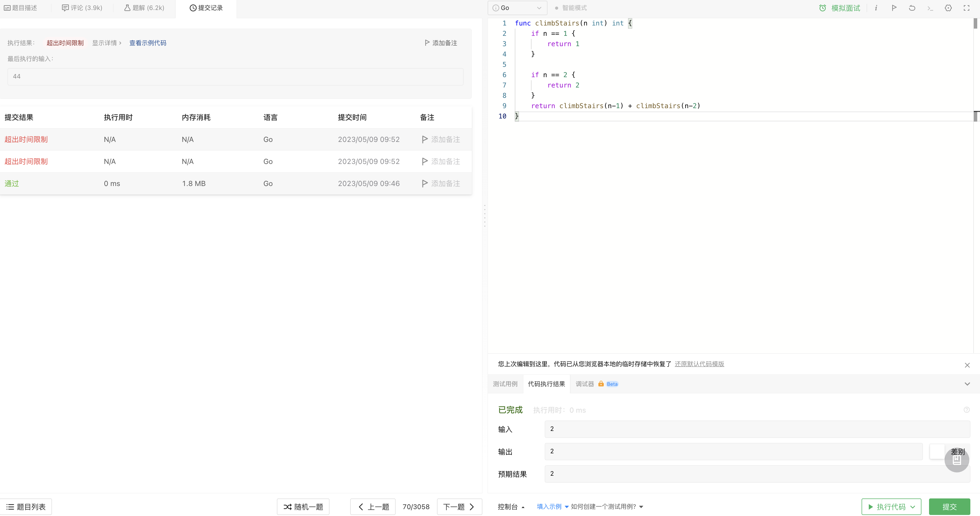Open the terminal console icon in toolbar

tap(930, 8)
